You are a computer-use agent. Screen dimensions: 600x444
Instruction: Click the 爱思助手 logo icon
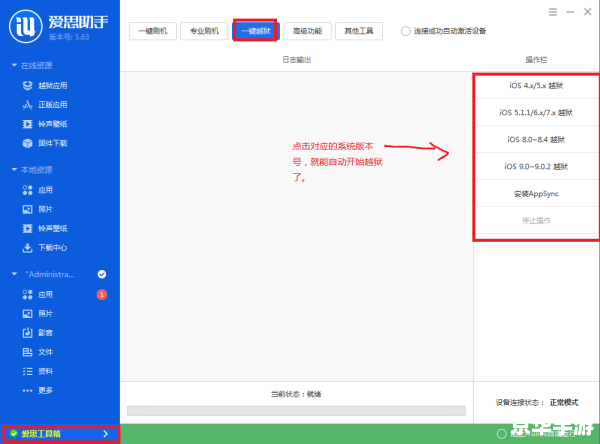(x=26, y=26)
